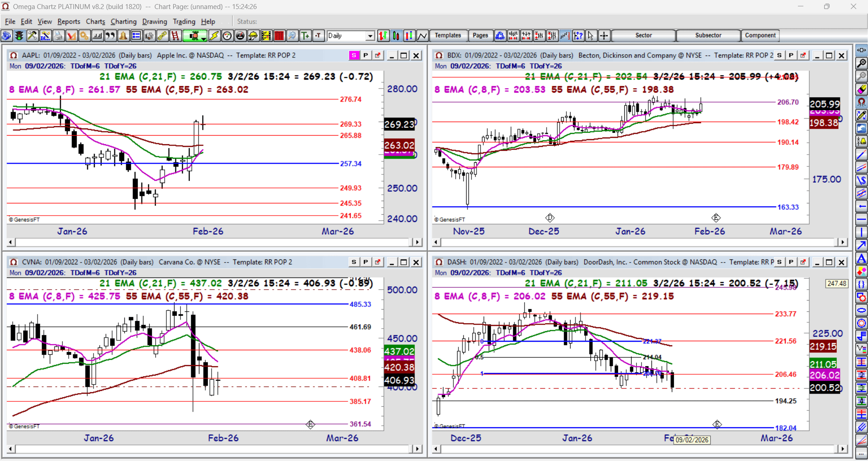Select the blue arrow drawing tool
The width and height of the screenshot is (868, 461).
(x=862, y=246)
